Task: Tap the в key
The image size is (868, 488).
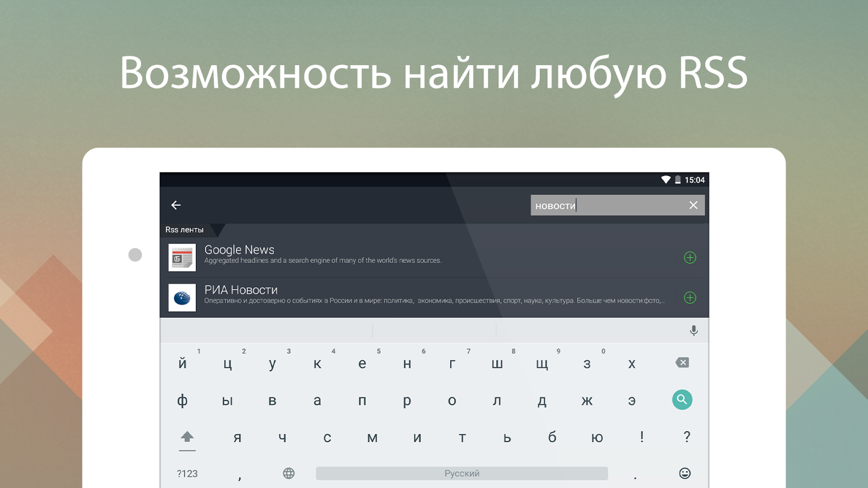Action: click(272, 401)
